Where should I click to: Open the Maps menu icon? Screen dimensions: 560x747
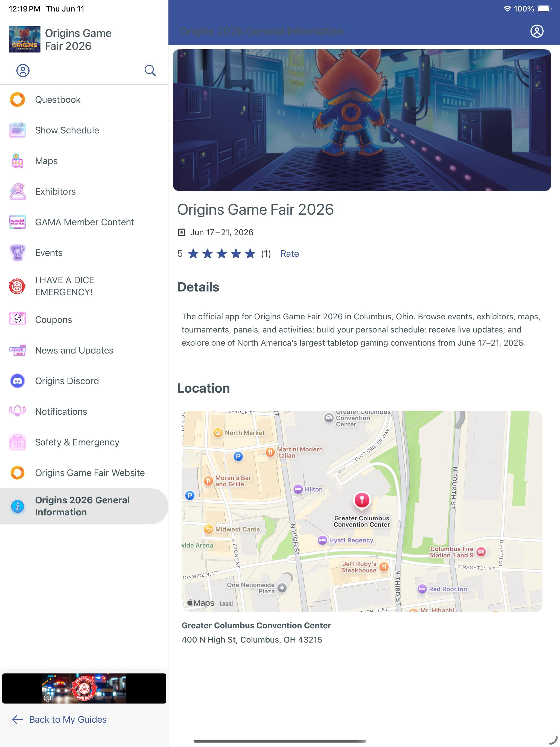(x=17, y=161)
